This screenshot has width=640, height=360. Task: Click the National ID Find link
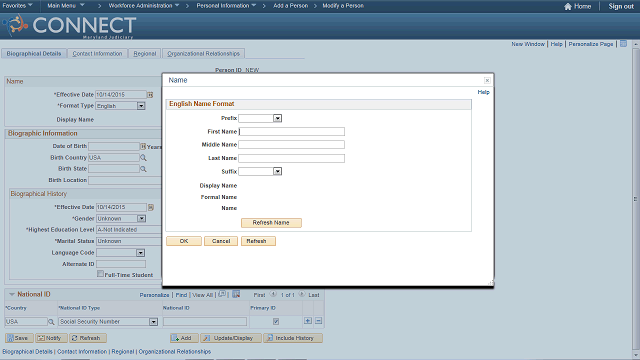click(x=181, y=295)
